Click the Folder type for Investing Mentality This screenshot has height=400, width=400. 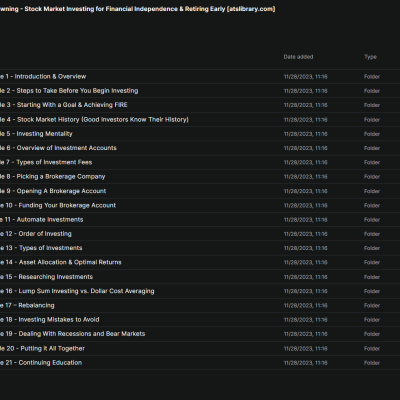[x=372, y=134]
